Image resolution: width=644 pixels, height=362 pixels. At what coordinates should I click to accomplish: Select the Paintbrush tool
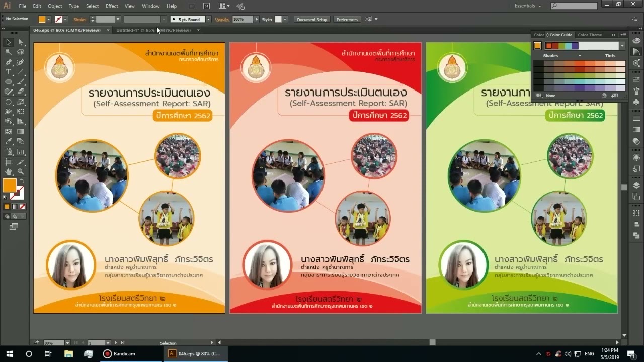point(21,82)
